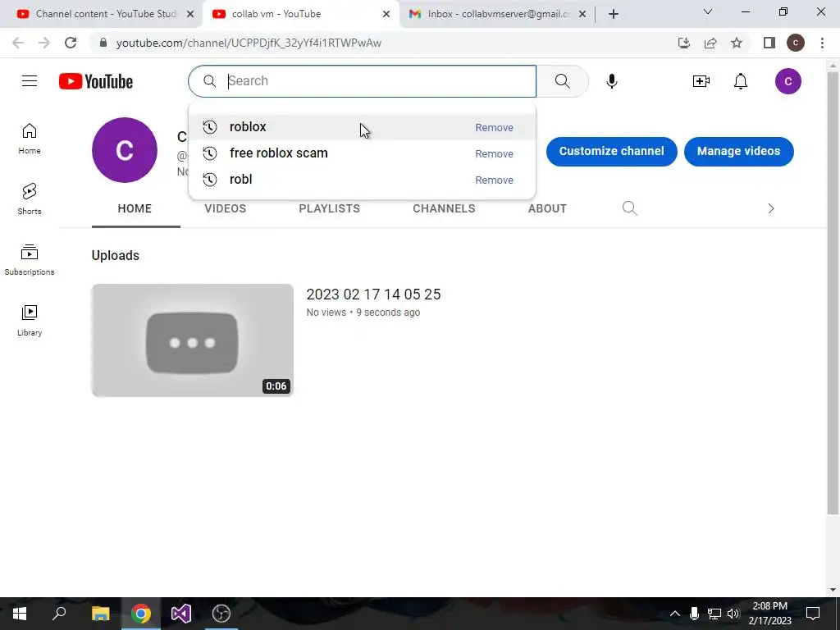Open Chrome's three-dot menu
The height and width of the screenshot is (630, 840).
(822, 43)
